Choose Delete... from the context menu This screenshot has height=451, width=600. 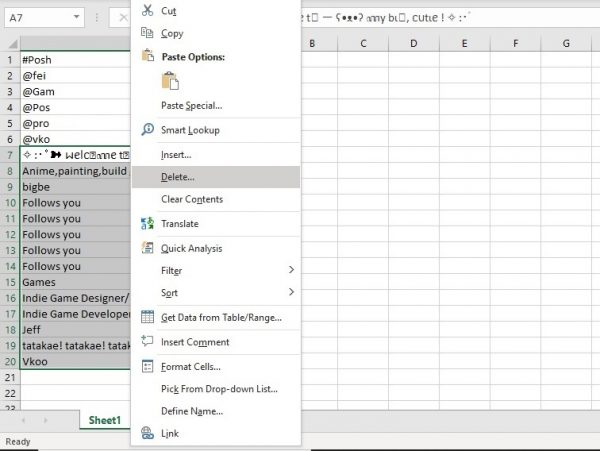point(178,177)
